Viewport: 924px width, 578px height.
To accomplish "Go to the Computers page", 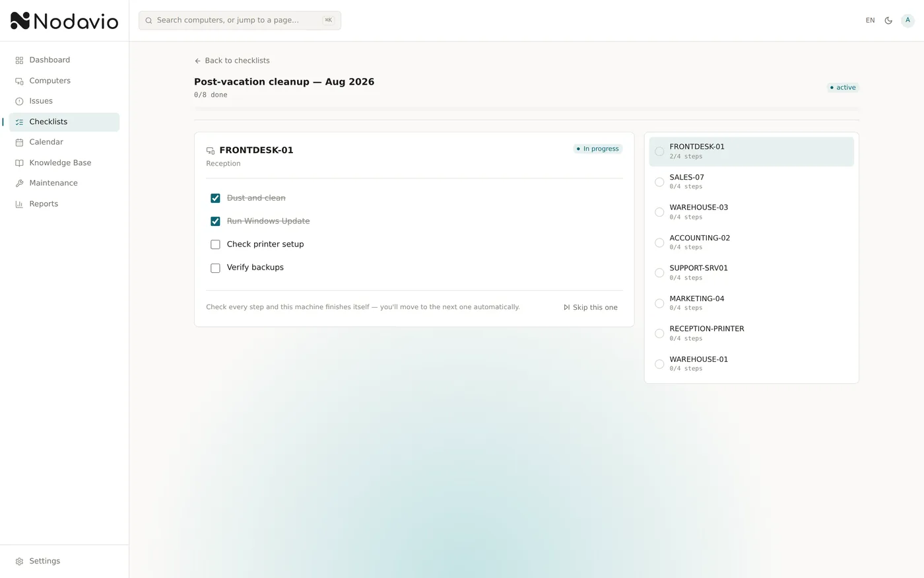I will click(64, 81).
